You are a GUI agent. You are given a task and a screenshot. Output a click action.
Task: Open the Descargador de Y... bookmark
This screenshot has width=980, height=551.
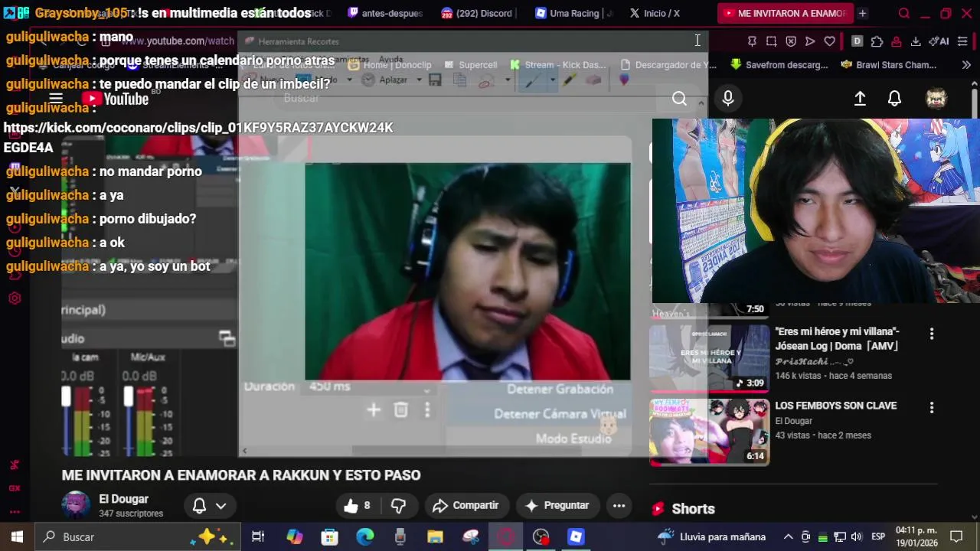668,65
